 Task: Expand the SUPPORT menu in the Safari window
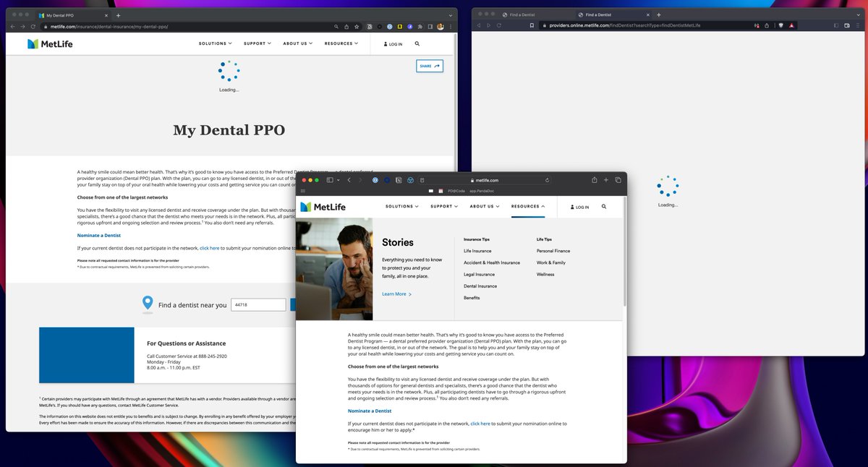point(445,206)
